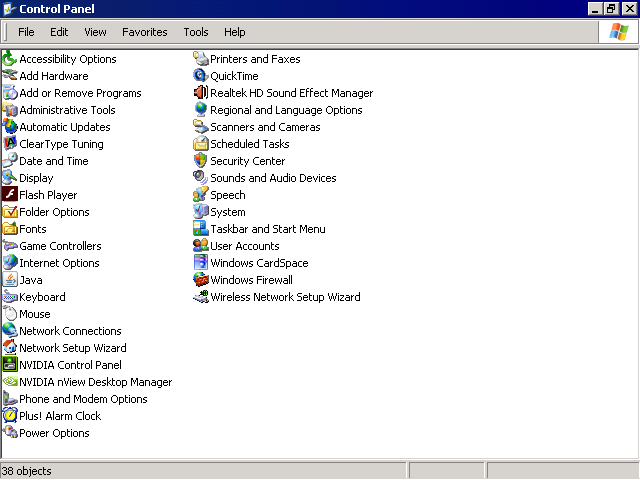Select the Sounds and Audio Devices icon

coord(200,178)
